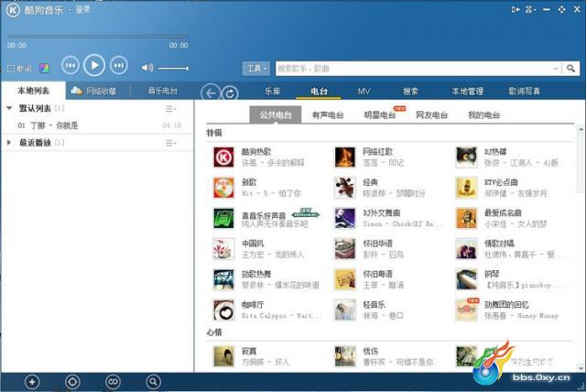586x392 pixels.
Task: Play the 钢琴 piano station icon
Action: click(x=466, y=279)
